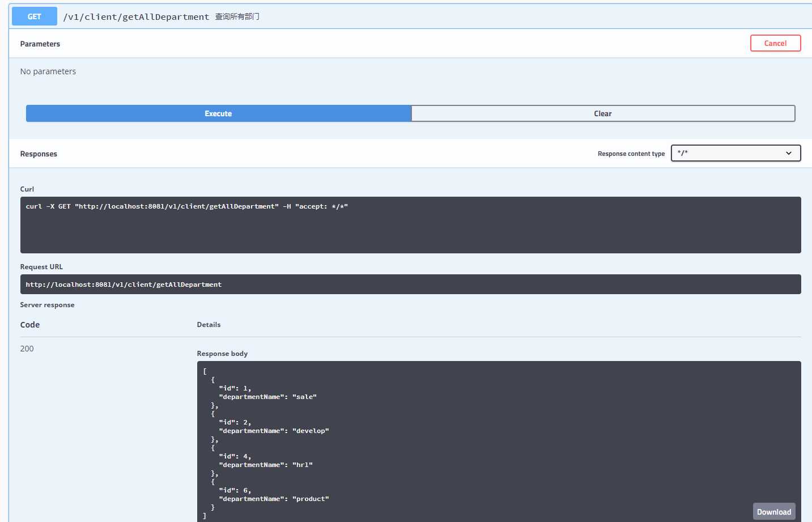The image size is (812, 522).
Task: Click the "id": 2 line
Action: pyautogui.click(x=235, y=422)
